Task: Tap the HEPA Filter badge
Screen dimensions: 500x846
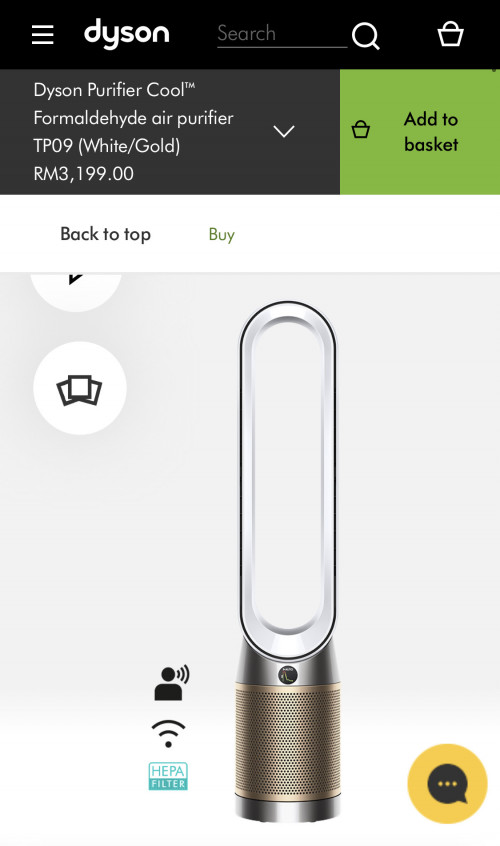Action: (168, 776)
